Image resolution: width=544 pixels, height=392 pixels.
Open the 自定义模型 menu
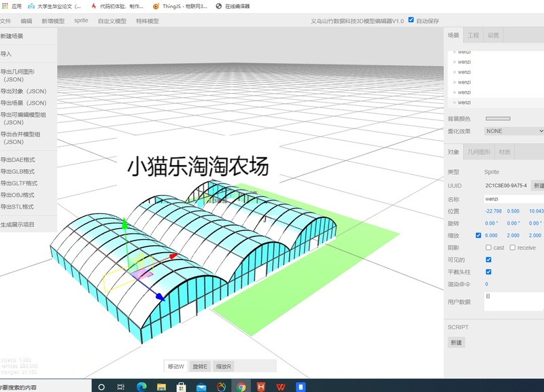(x=112, y=21)
